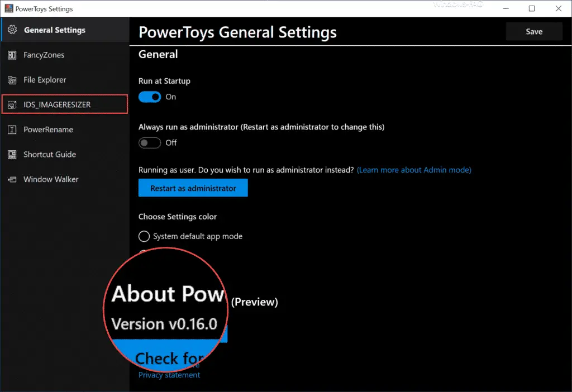572x392 pixels.
Task: Click the File Explorer sidebar icon
Action: [x=12, y=80]
